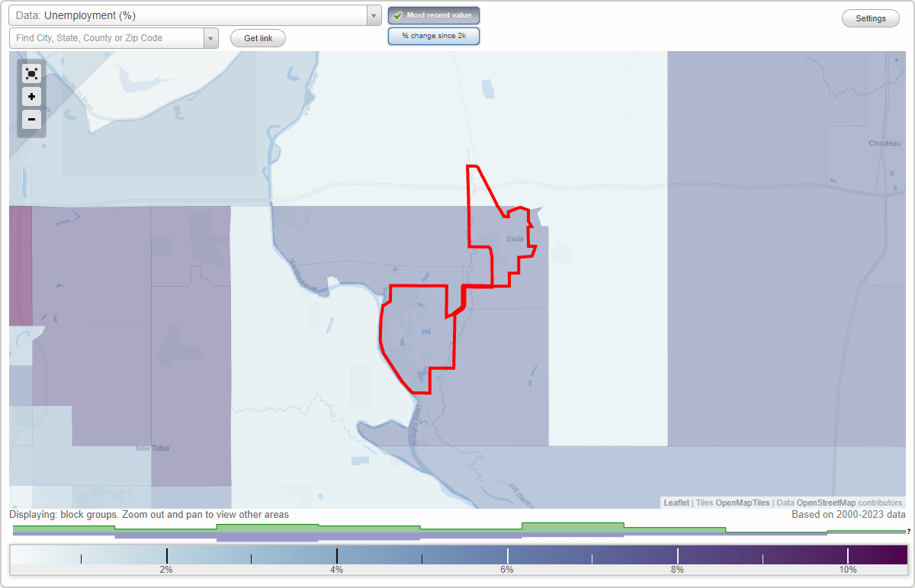Screen dimensions: 915x588
Task: Open the OpenMapTiles link
Action: coord(742,503)
